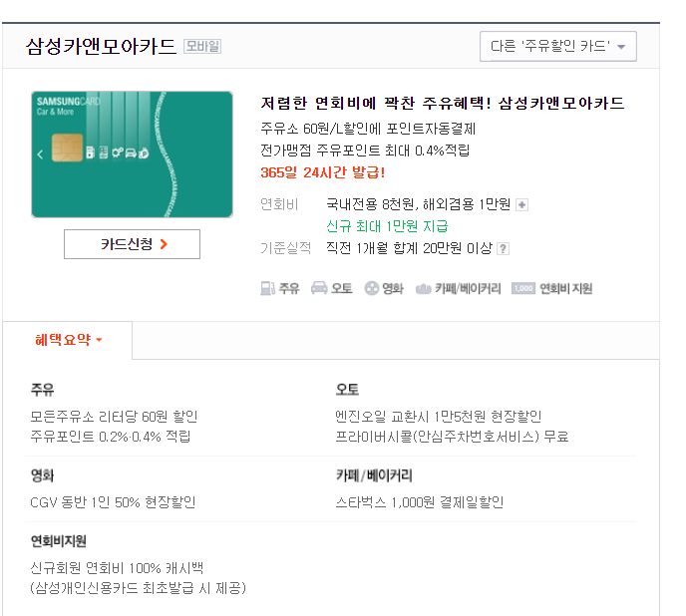Click the 카페/베이커리 benefit section heading
Screen dimensions: 686x616
374,475
